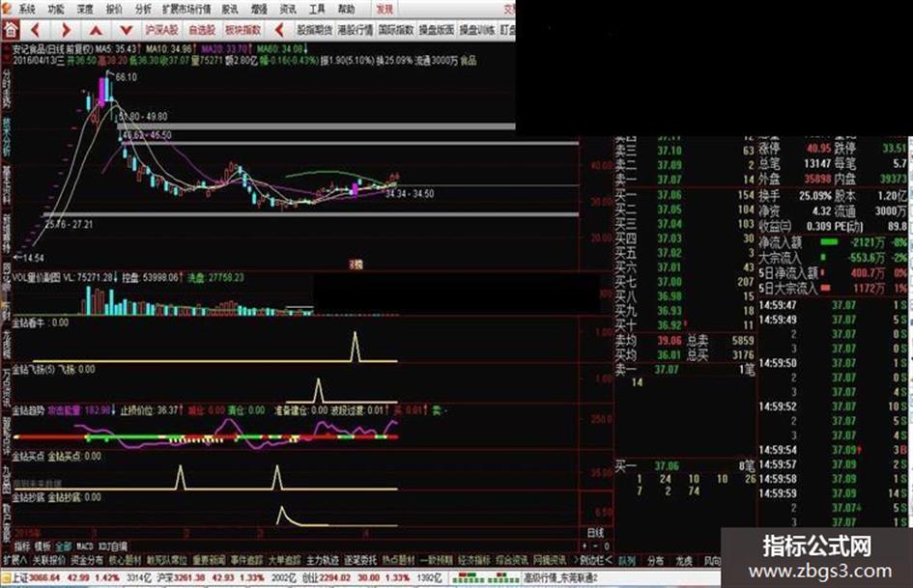
Task: Click the plus zoom button under 日线
Action: coord(585,546)
